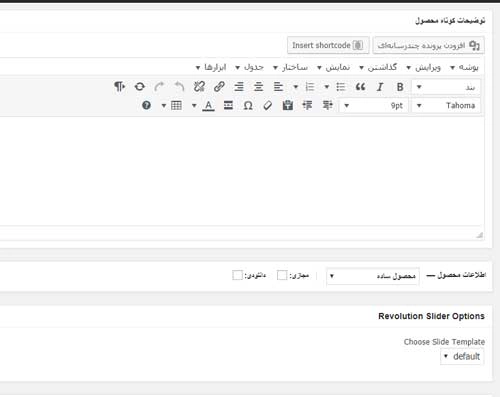
Task: Click the editor resize handle corner
Action: [479, 235]
